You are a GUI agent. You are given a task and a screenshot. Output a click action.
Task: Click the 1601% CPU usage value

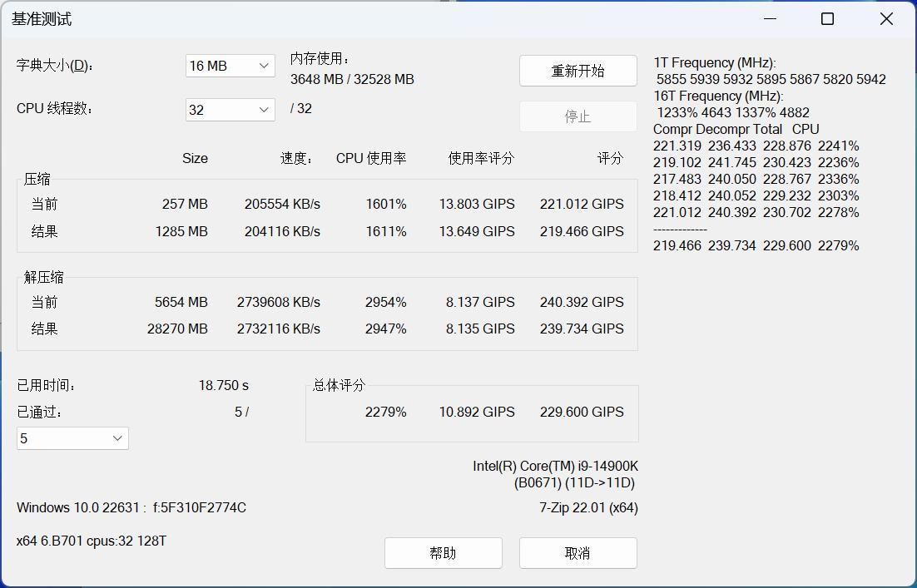click(x=386, y=204)
